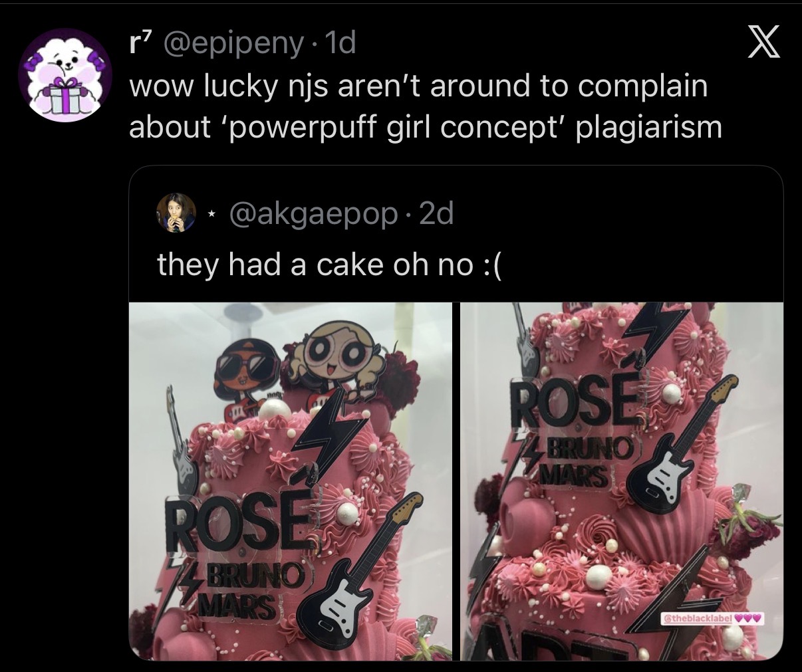The image size is (802, 672).
Task: Open the @epipeny profile avatar
Action: (x=65, y=75)
